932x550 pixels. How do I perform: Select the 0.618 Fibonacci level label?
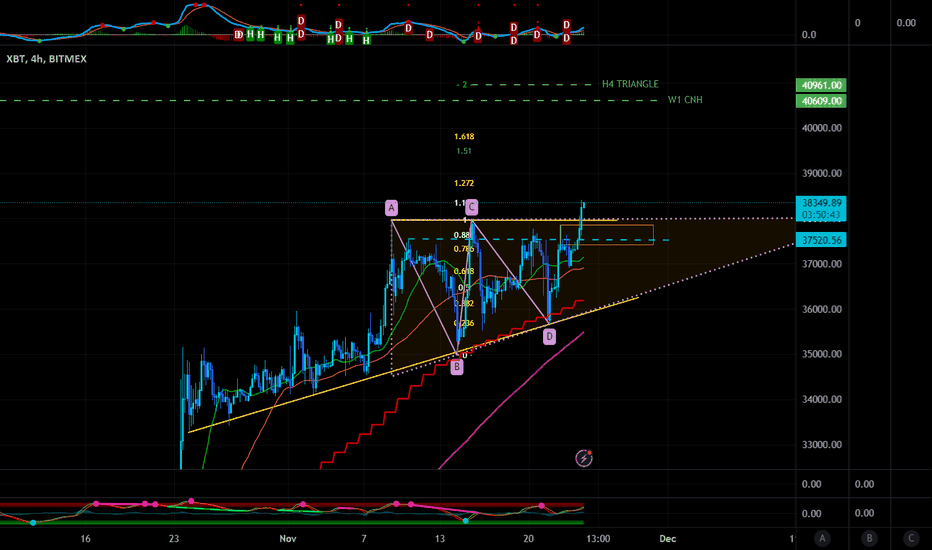pyautogui.click(x=464, y=271)
